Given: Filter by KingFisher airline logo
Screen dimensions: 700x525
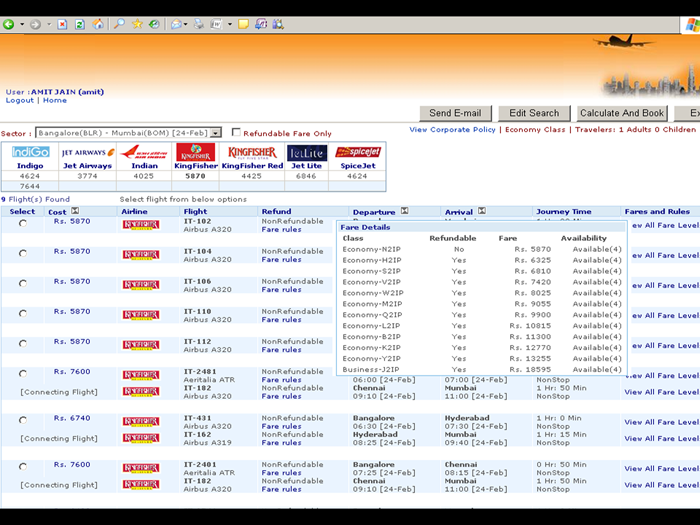Looking at the screenshot, I should (x=196, y=152).
